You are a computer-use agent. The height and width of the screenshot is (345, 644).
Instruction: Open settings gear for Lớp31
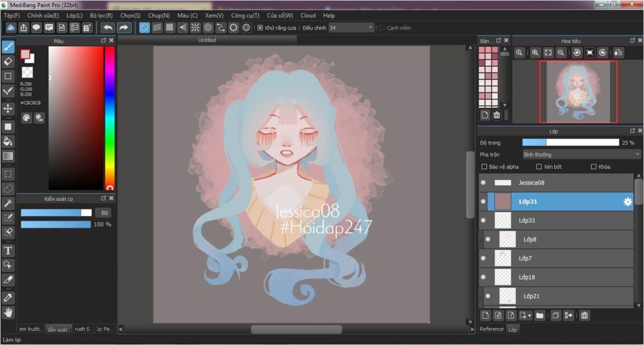pyautogui.click(x=628, y=202)
